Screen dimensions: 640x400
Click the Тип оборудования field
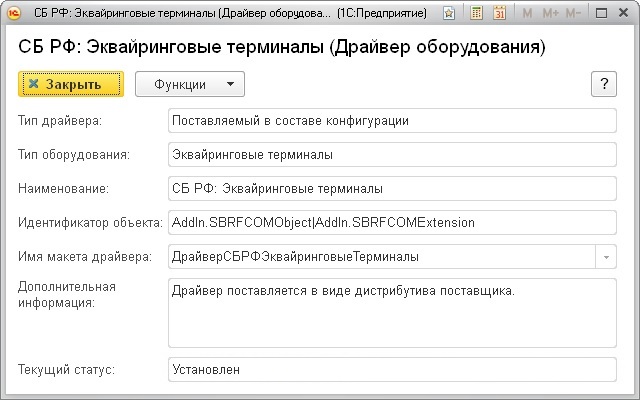(x=392, y=155)
